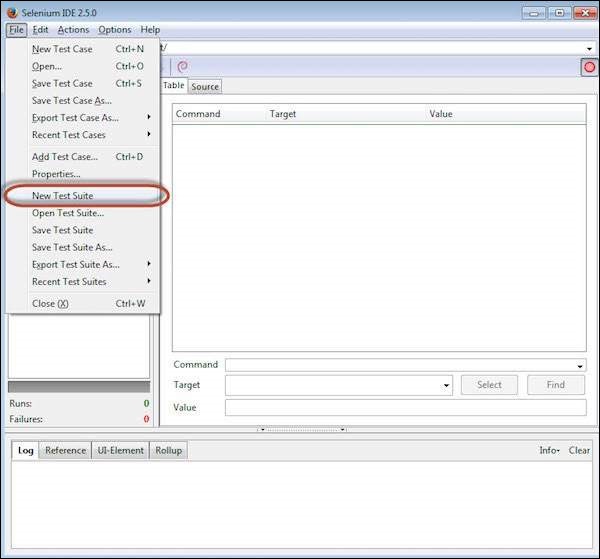This screenshot has width=600, height=559.
Task: Open the Base URL dropdown arrow
Action: (x=589, y=49)
